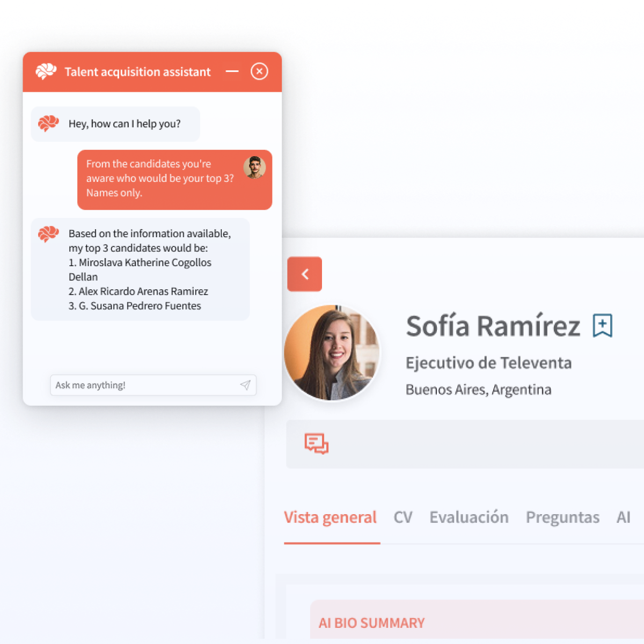Minimize the Talent acquisition assistant chat
The image size is (644, 644).
pyautogui.click(x=232, y=71)
